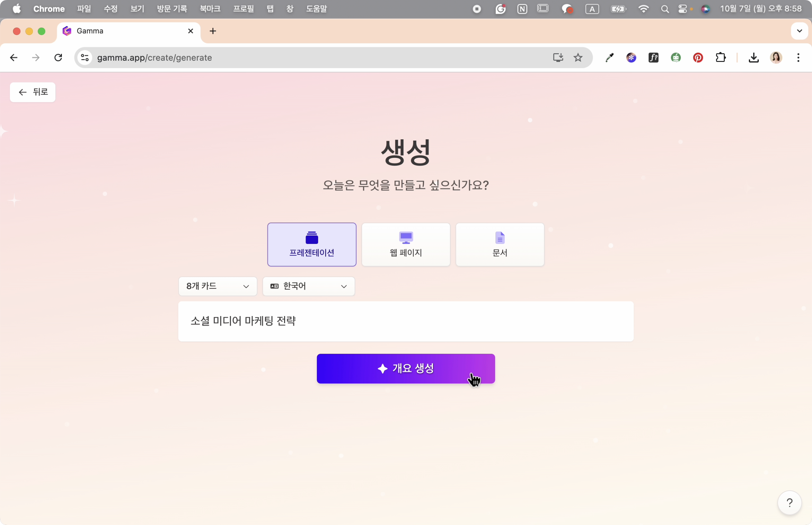
Task: Expand the tab search chevron
Action: click(799, 31)
